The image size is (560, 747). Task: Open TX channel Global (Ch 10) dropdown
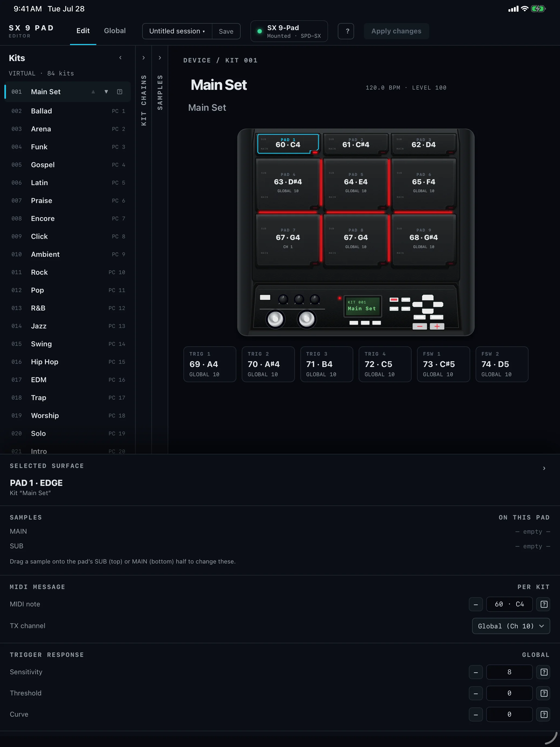coord(511,626)
